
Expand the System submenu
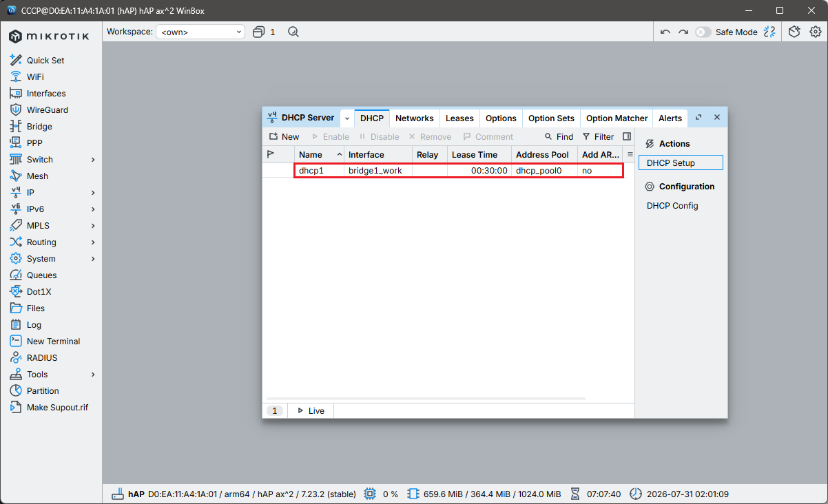[93, 258]
